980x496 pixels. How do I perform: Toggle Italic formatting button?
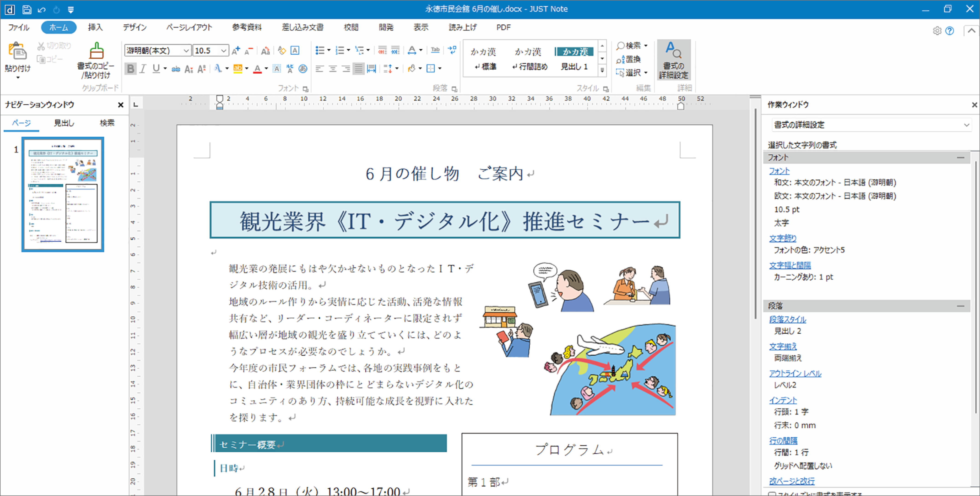[143, 69]
